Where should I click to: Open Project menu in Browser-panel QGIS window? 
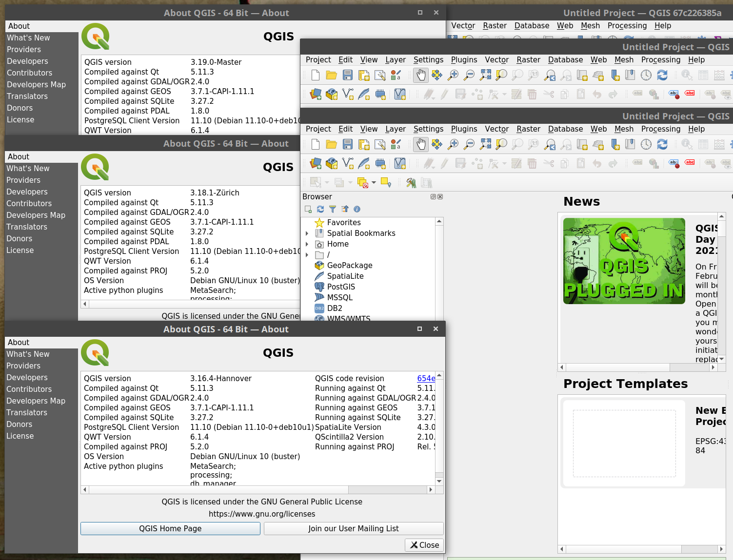(x=318, y=129)
